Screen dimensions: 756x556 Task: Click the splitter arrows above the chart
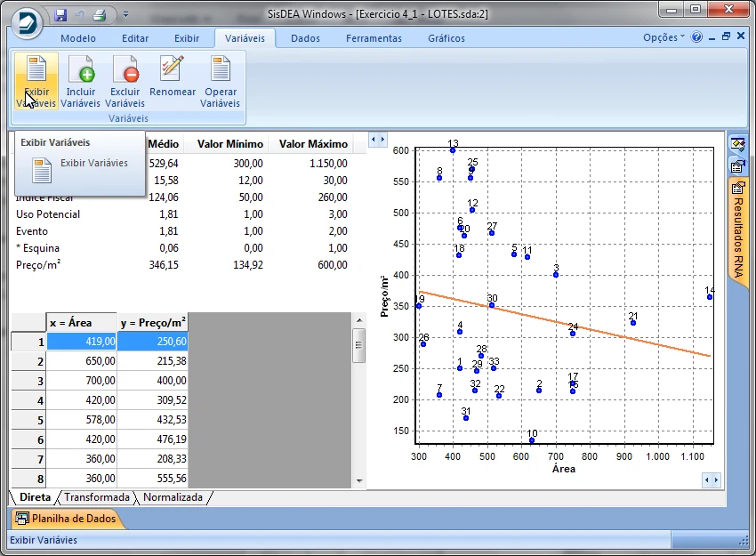click(x=377, y=140)
